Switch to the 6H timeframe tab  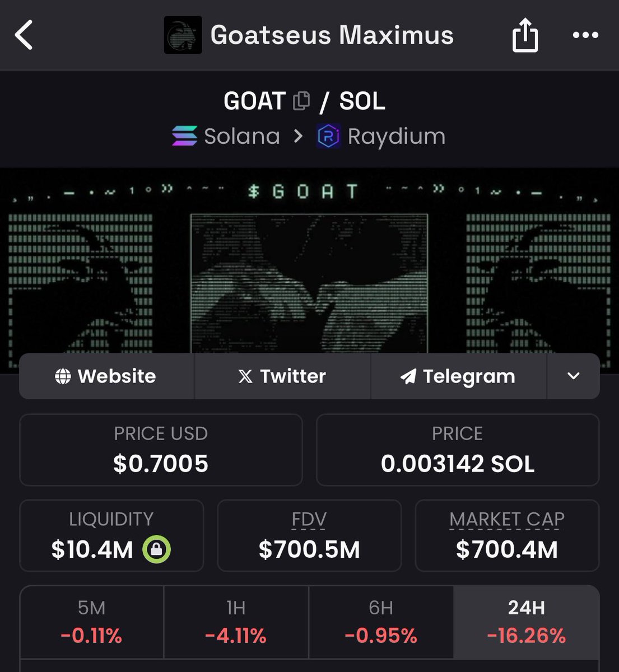coord(381,622)
